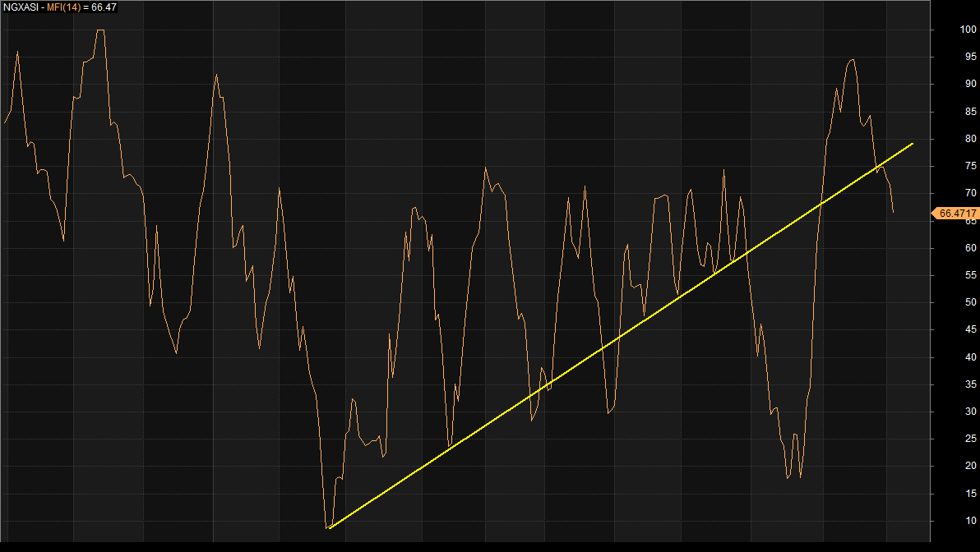The width and height of the screenshot is (980, 552).
Task: Click the 55 level on the Y-axis
Action: 971,274
